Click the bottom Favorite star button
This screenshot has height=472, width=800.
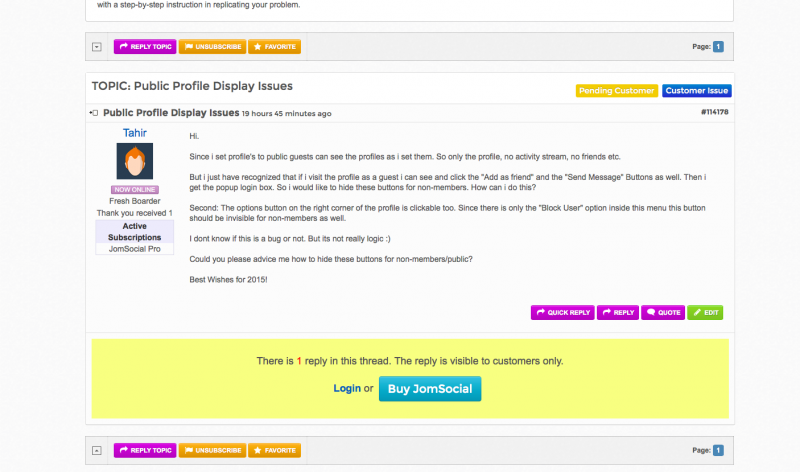[x=274, y=450]
